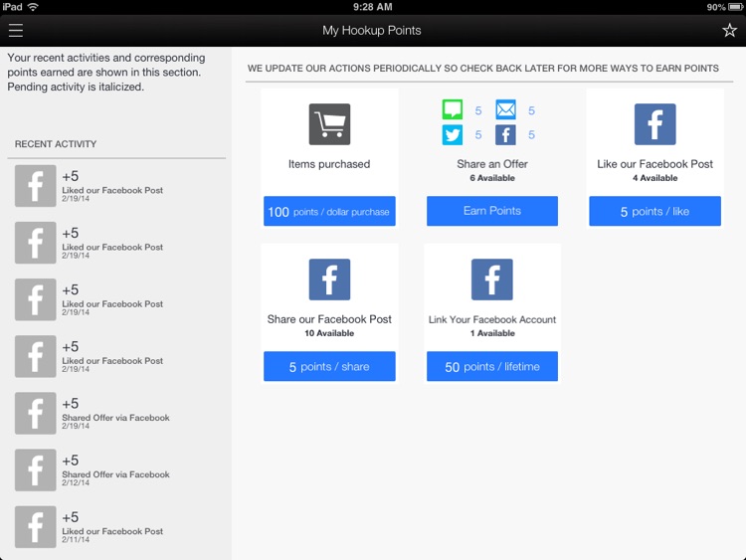Select the blue email envelope share icon
This screenshot has height=560, width=746.
[505, 110]
